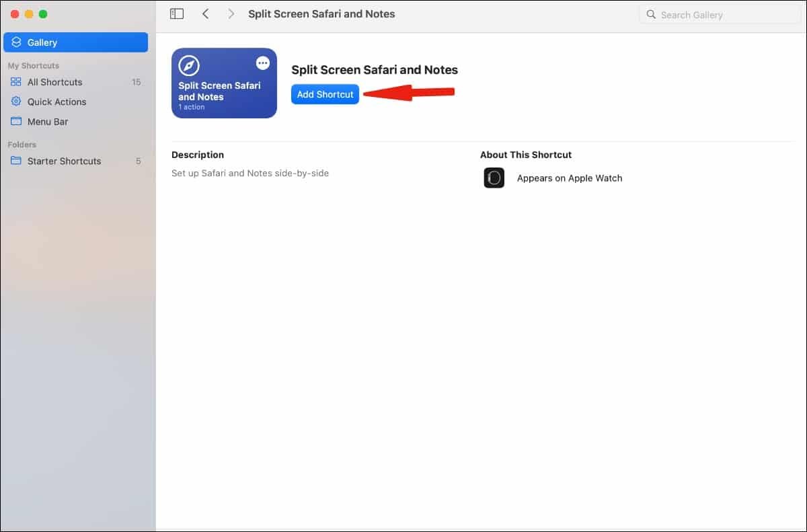
Task: Click the All Shortcuts grid icon
Action: (x=16, y=82)
